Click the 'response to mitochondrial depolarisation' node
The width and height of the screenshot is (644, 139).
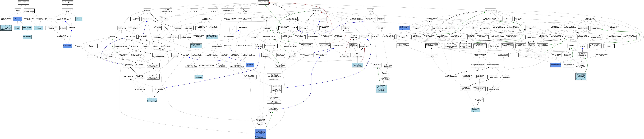point(388,65)
